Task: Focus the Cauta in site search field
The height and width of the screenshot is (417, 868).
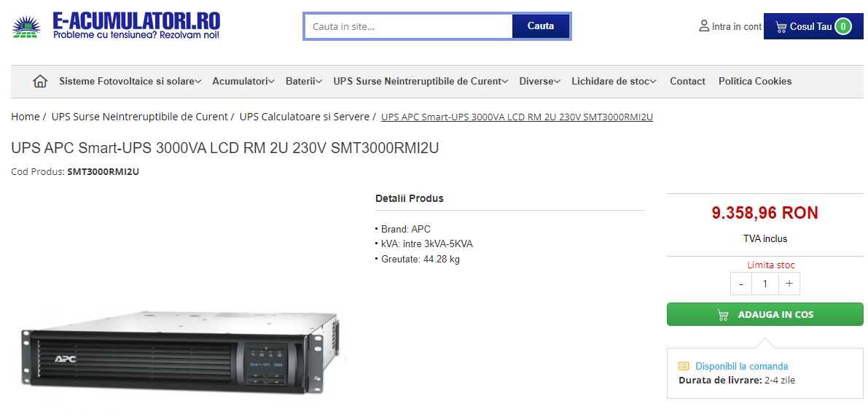Action: [x=409, y=26]
